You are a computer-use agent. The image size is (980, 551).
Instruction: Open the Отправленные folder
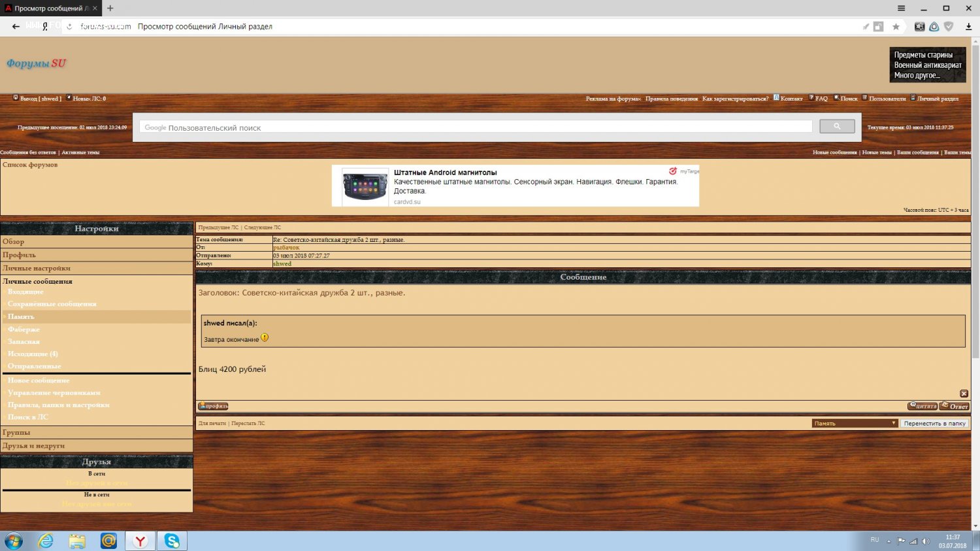pos(34,366)
